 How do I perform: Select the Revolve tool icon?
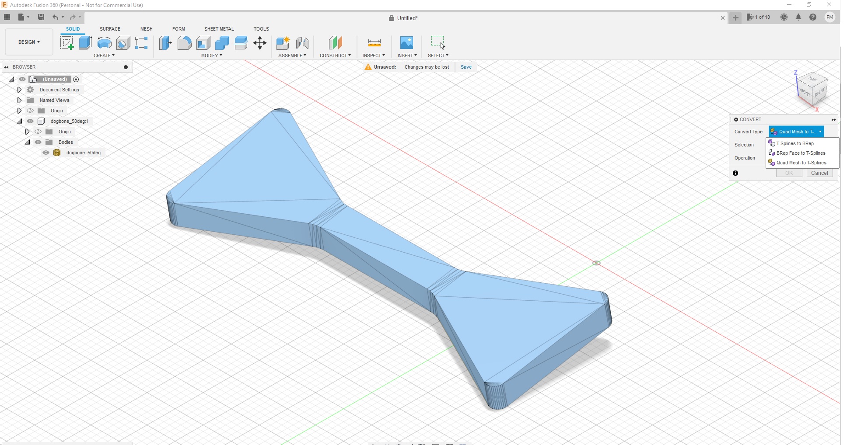point(104,43)
